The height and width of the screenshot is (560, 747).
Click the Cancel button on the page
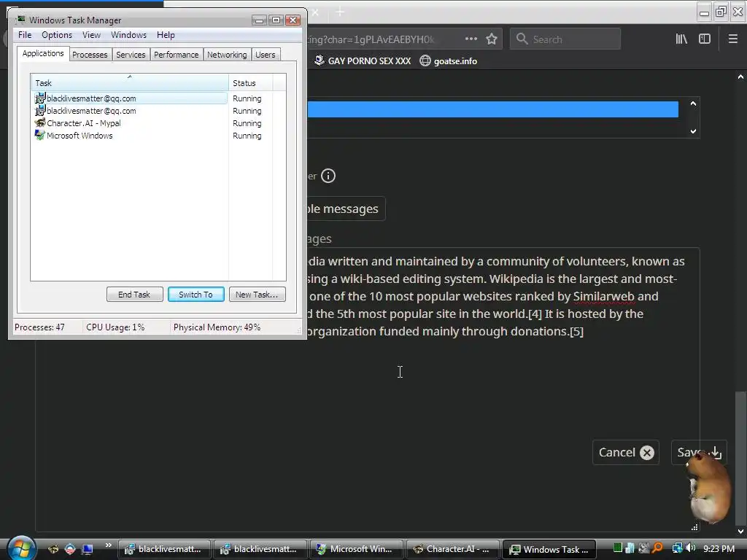[625, 452]
